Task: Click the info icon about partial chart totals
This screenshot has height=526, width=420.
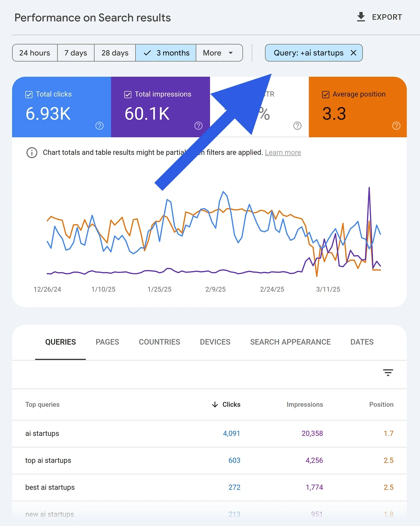Action: (x=31, y=152)
